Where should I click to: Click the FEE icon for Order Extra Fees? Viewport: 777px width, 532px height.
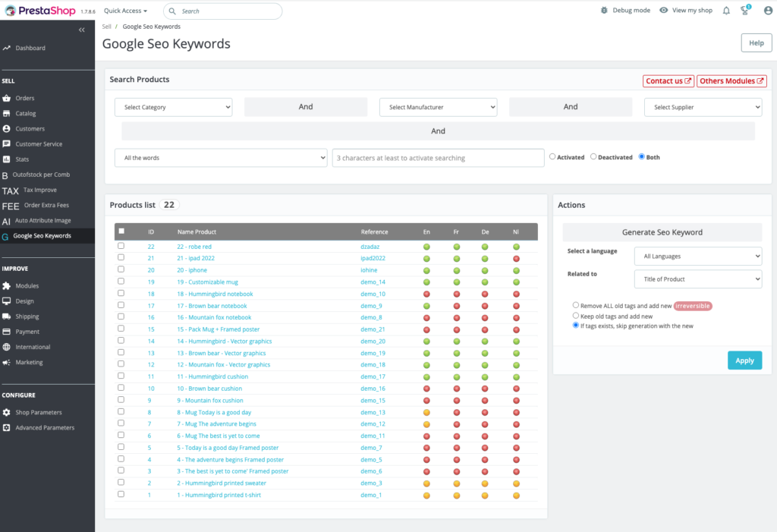[x=11, y=206]
